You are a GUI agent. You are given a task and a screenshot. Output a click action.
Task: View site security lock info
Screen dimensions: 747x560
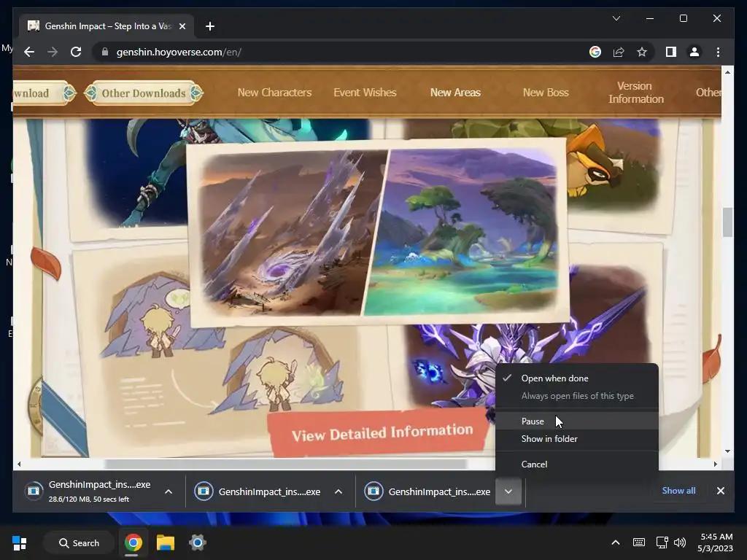coord(105,52)
